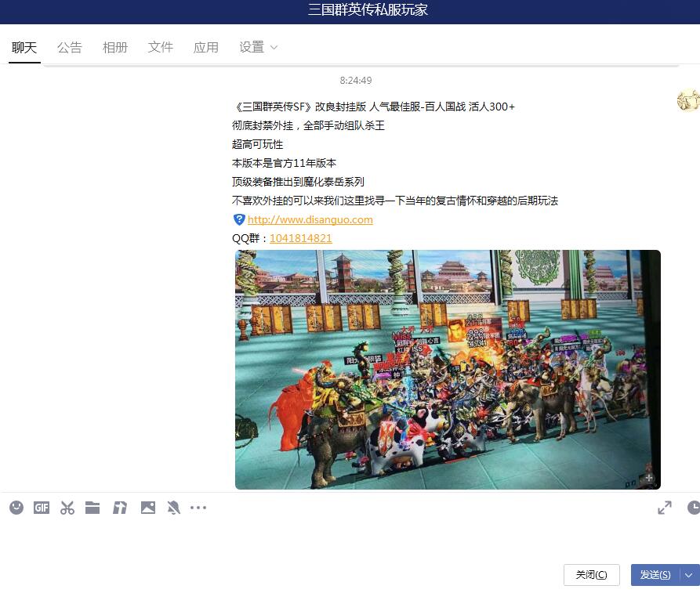Click the 关闭(C) button
Screen dimensions: 700x593
pyautogui.click(x=592, y=575)
